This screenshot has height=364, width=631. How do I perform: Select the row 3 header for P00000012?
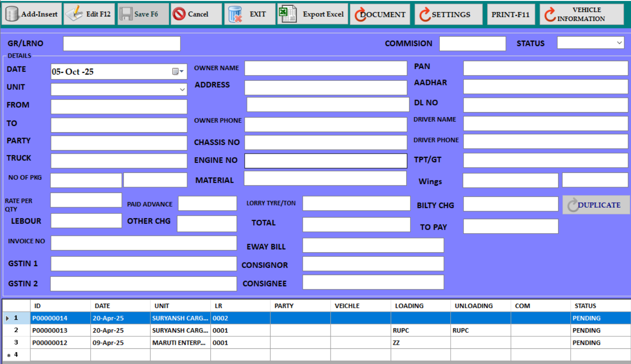click(x=16, y=343)
